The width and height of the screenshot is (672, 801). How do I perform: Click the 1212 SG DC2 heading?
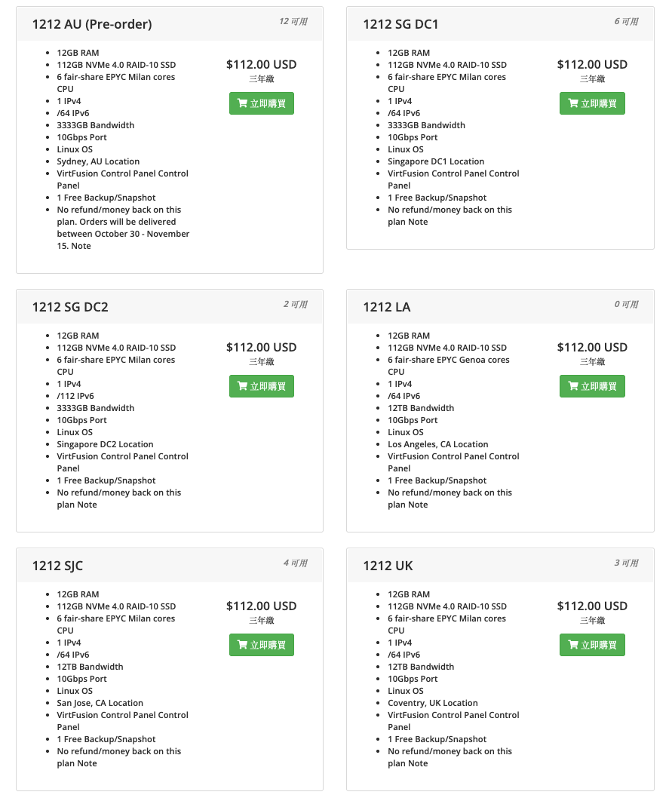[70, 307]
